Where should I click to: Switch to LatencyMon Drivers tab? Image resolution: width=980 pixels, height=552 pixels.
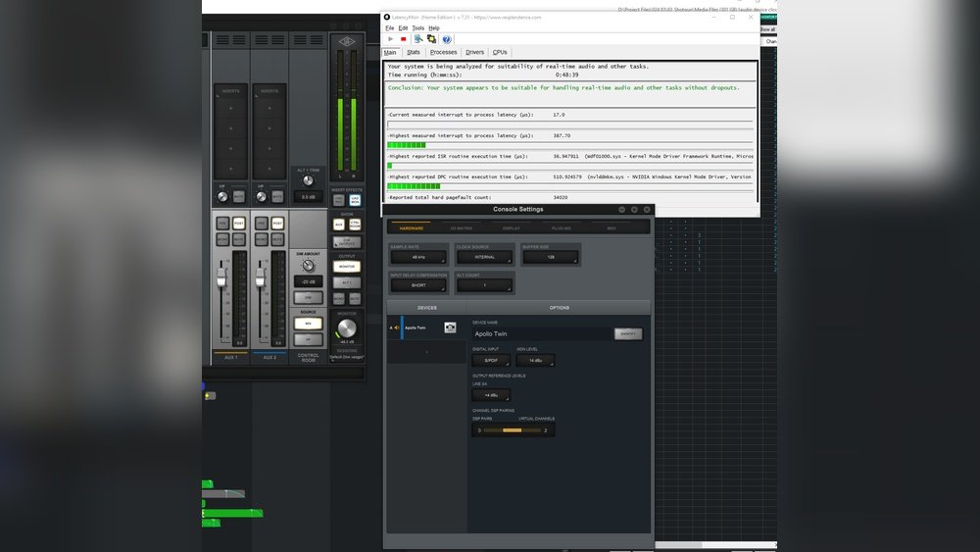(474, 53)
